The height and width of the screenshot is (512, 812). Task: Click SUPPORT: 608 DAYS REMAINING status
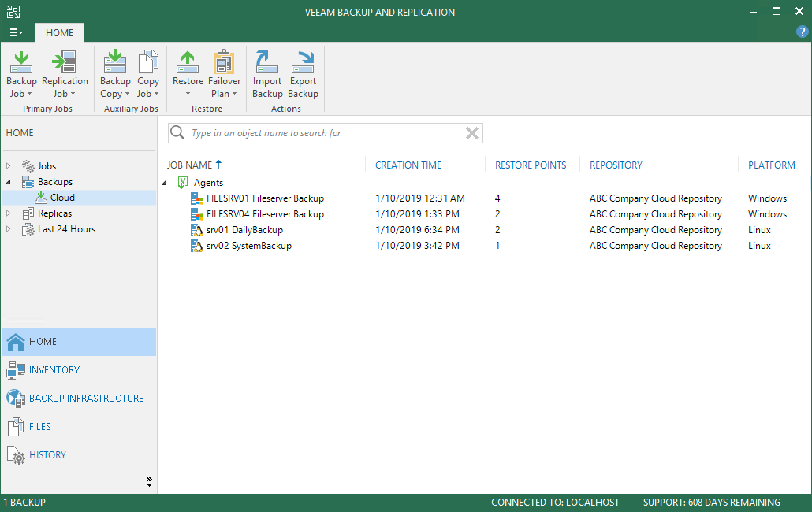tap(712, 503)
